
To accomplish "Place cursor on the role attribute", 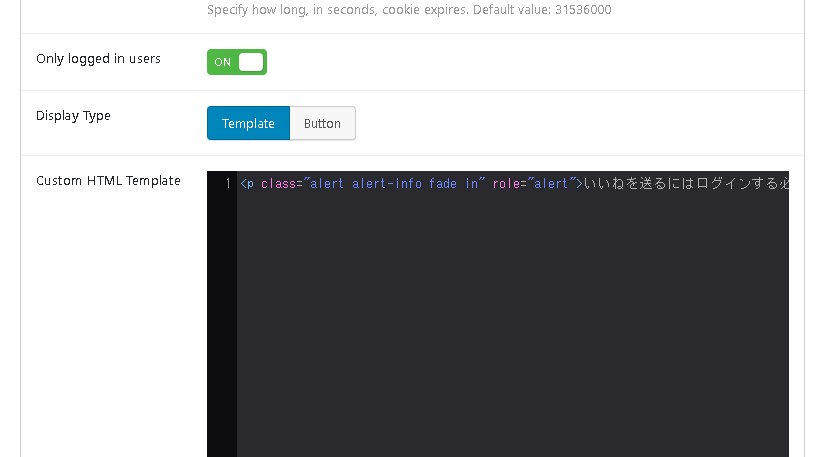I will [507, 184].
